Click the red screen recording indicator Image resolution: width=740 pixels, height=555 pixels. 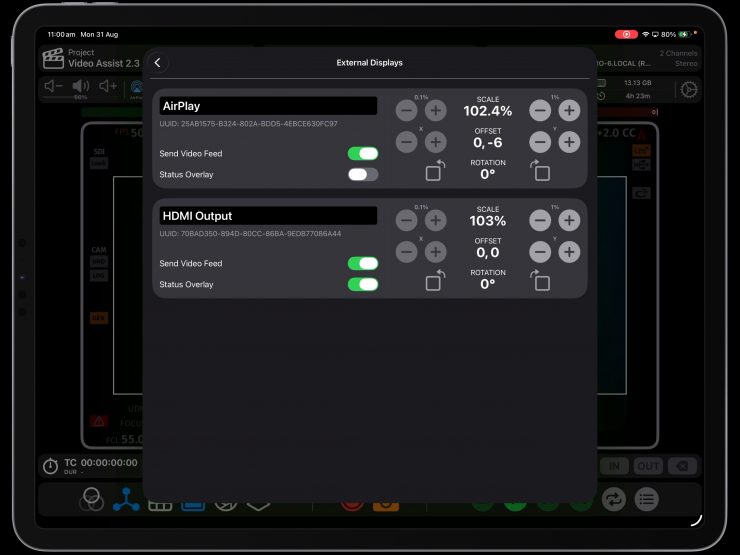626,34
